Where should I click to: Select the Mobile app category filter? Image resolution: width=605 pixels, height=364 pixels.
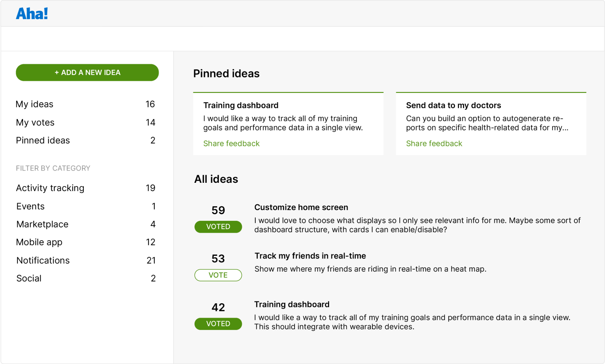pos(39,242)
